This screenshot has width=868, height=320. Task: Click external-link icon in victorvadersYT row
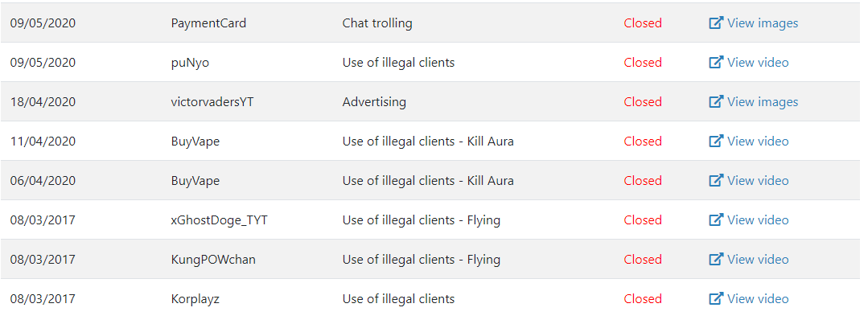(716, 101)
